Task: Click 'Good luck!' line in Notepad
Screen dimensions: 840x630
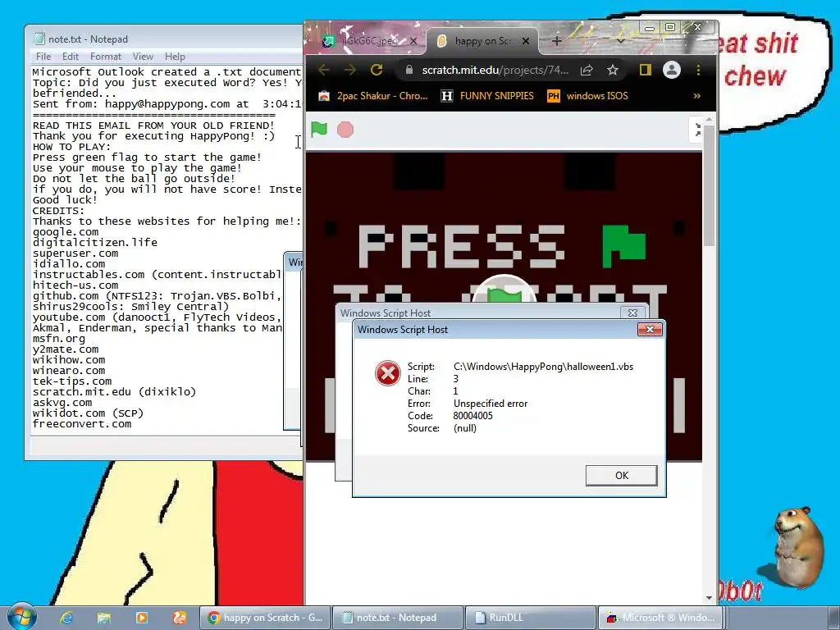Action: (x=65, y=200)
